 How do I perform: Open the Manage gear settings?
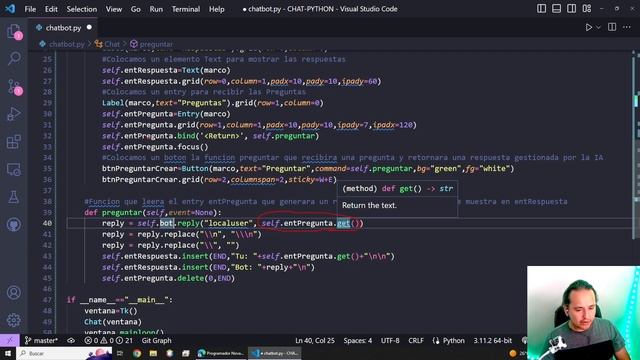pos(14,320)
